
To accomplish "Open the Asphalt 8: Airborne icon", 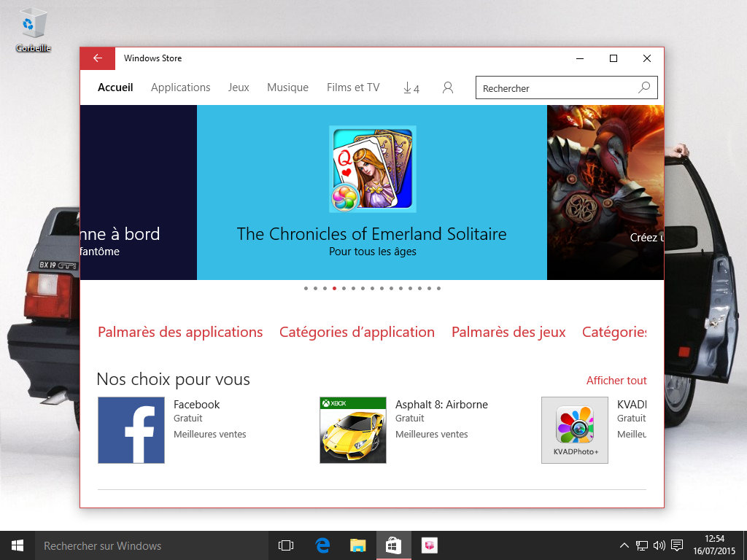I will [x=353, y=430].
